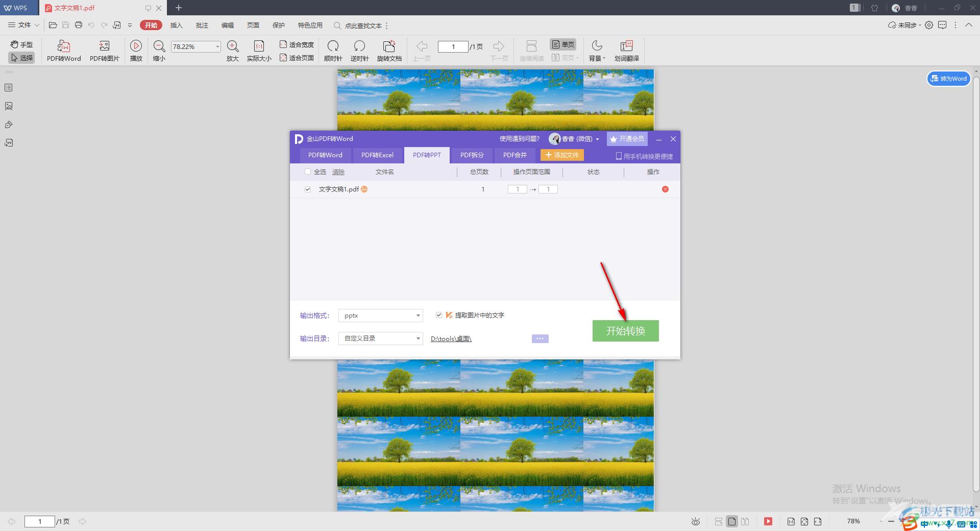
Task: Open the 输出格式 pptx dropdown
Action: coord(381,316)
